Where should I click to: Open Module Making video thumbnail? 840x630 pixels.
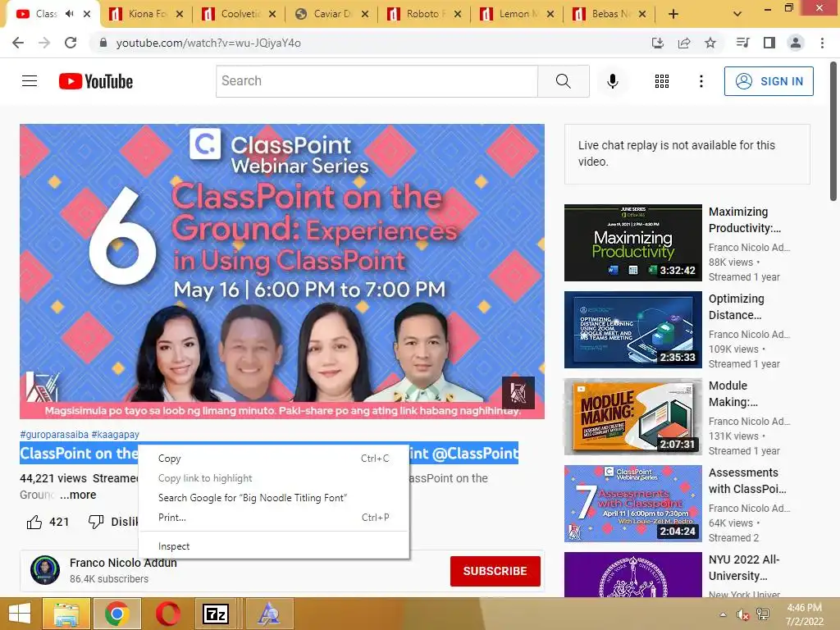(633, 417)
